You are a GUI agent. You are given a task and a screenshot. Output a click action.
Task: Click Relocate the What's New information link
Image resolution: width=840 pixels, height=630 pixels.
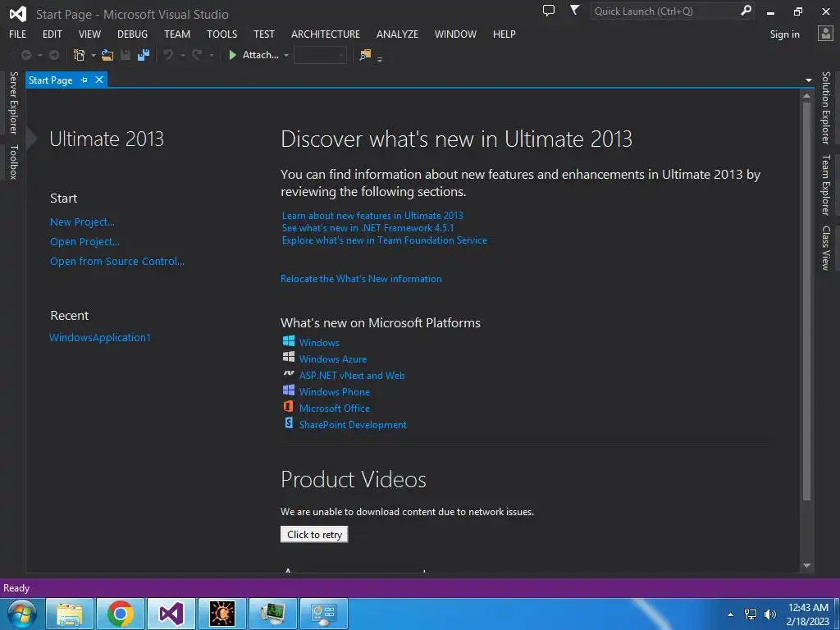coord(361,279)
